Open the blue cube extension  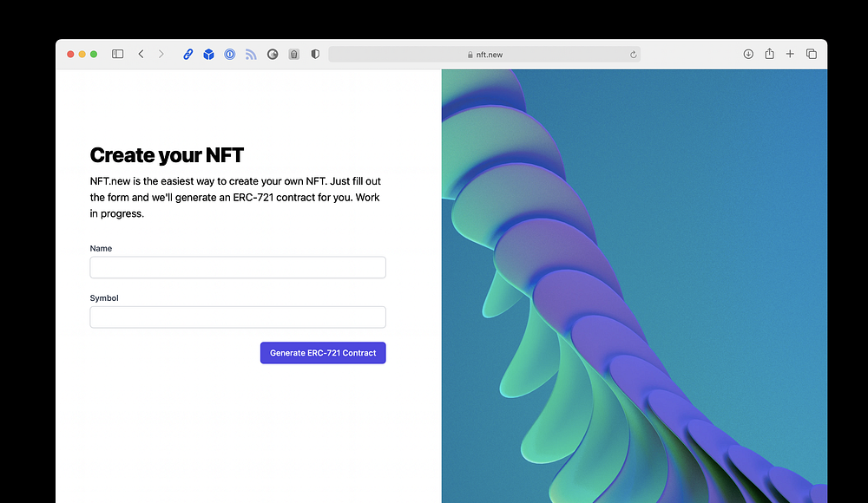[x=208, y=55]
